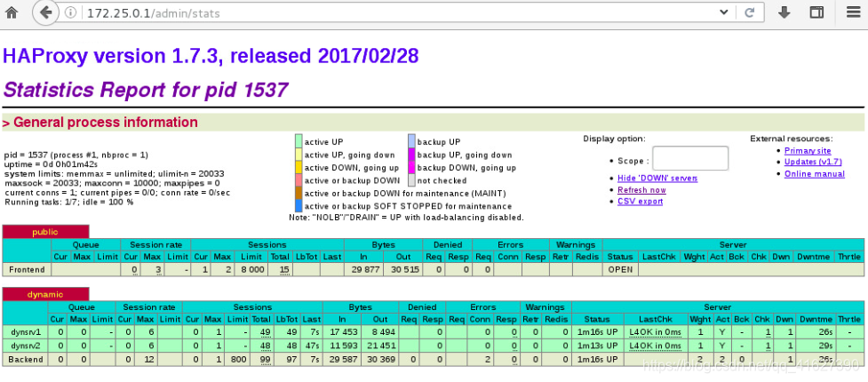
Task: Click the browser Home icon
Action: point(11,12)
